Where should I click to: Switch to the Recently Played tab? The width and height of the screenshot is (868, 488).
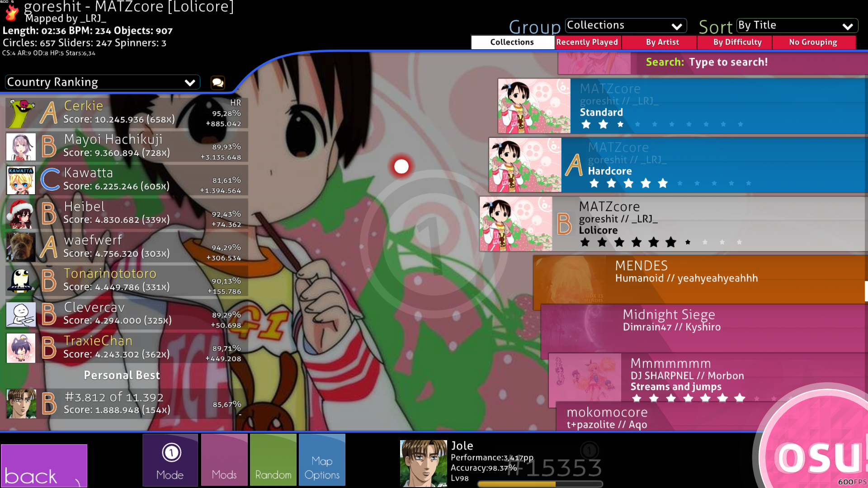[x=588, y=42]
